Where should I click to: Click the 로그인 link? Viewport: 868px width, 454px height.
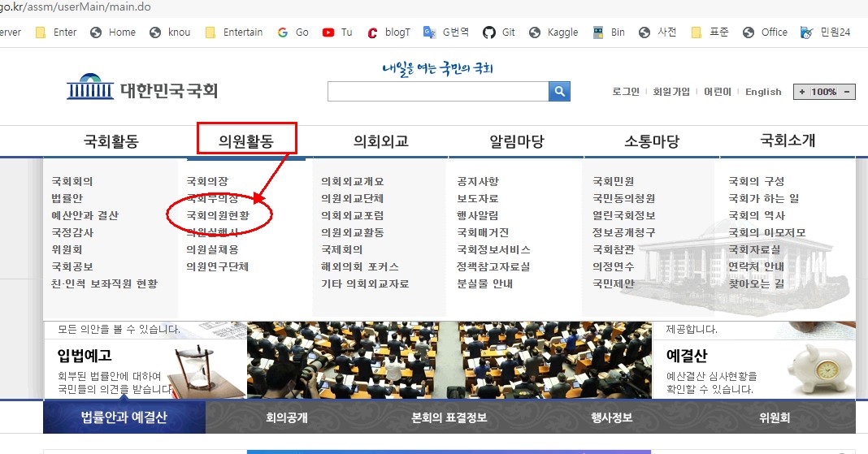626,92
